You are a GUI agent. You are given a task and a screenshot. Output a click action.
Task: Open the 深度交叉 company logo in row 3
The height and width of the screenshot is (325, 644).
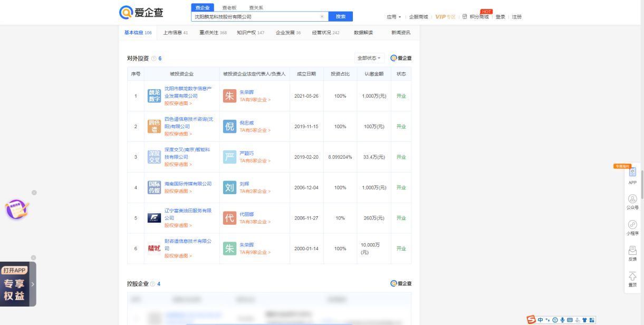click(153, 157)
